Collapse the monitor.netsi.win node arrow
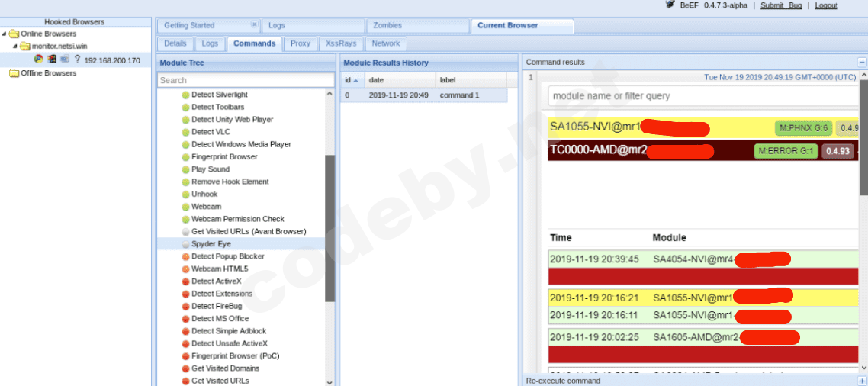This screenshot has width=868, height=386. (15, 47)
